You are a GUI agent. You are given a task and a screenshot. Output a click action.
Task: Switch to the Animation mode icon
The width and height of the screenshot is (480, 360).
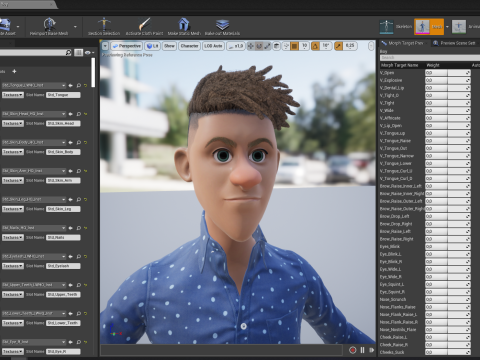click(x=459, y=27)
